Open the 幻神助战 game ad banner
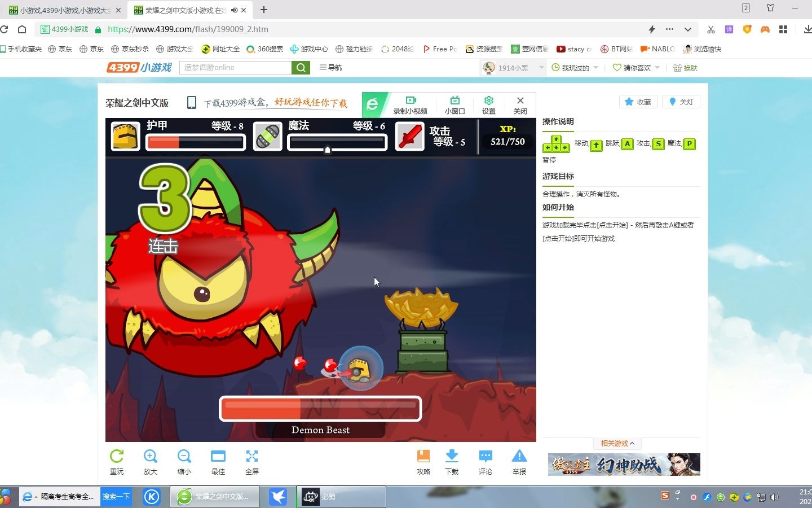The height and width of the screenshot is (508, 812). click(x=624, y=465)
